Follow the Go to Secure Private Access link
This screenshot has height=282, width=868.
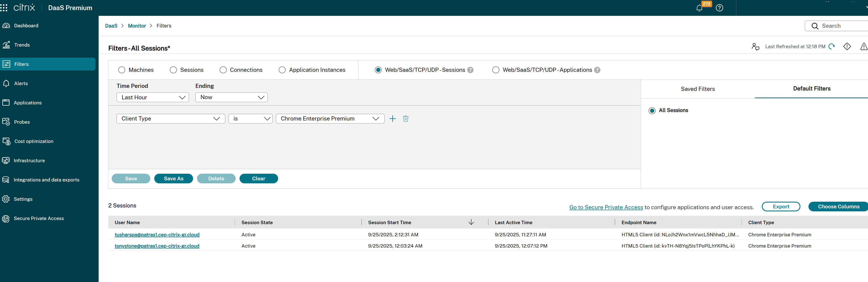[606, 207]
